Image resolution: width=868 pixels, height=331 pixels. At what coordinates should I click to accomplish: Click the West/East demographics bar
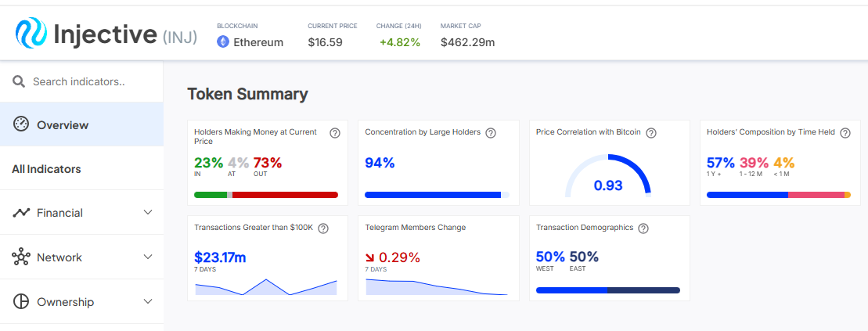608,290
